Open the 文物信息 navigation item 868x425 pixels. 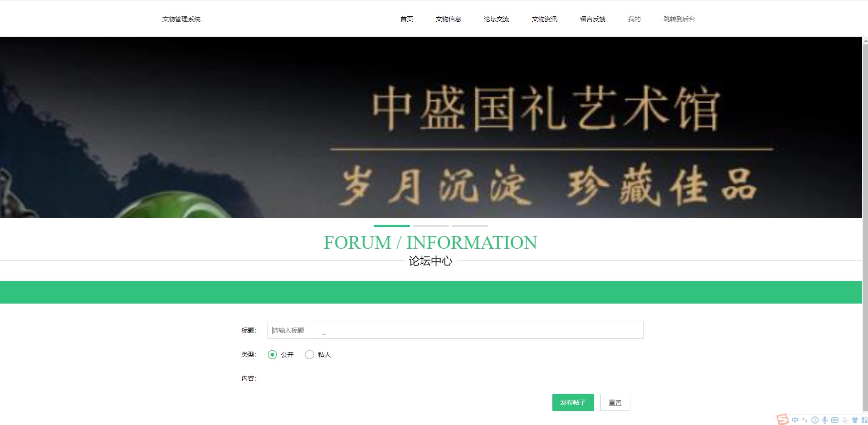pos(449,19)
